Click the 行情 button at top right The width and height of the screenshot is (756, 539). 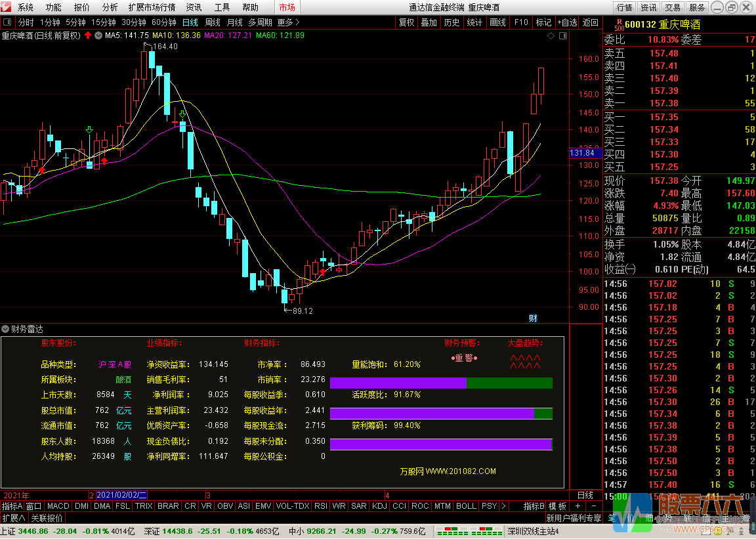pos(624,7)
